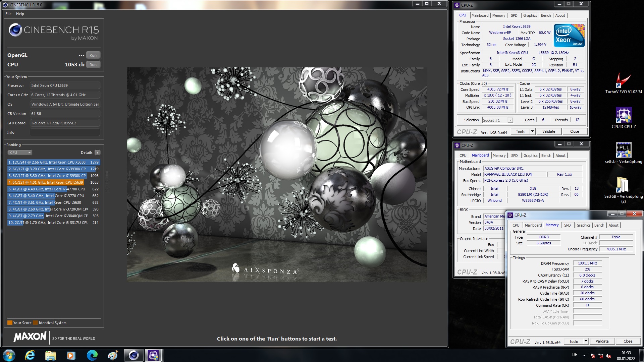Viewport: 644px width, 362px height.
Task: Open the media player taskbar icon
Action: click(71, 355)
